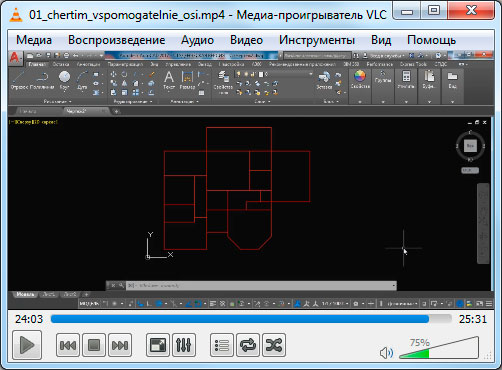Click the ViewCube top face in the video
Viewport: 502px width, 370px height.
470,146
